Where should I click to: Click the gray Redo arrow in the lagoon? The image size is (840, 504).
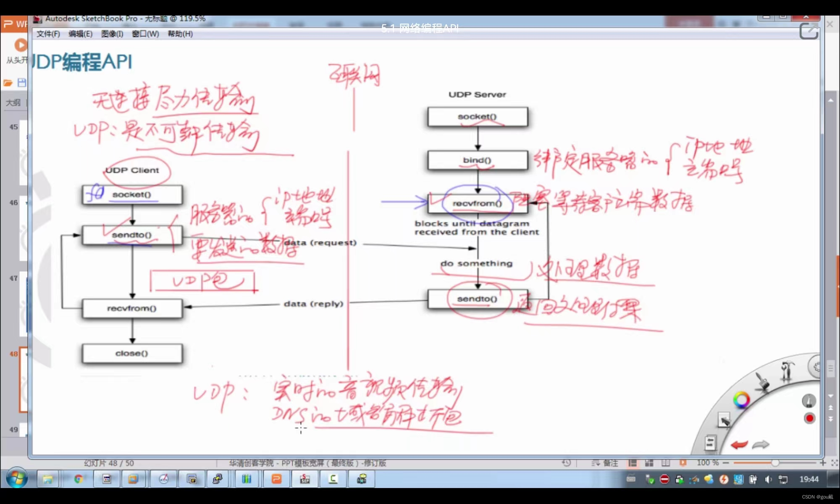coord(760,445)
